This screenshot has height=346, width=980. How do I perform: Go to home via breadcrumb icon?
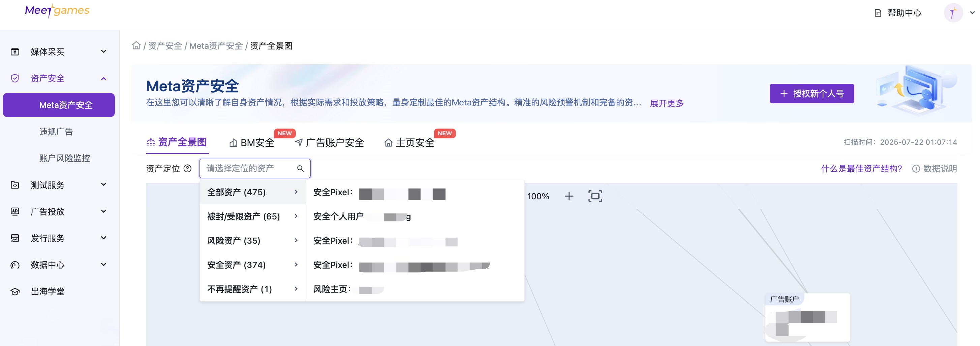[x=136, y=45]
